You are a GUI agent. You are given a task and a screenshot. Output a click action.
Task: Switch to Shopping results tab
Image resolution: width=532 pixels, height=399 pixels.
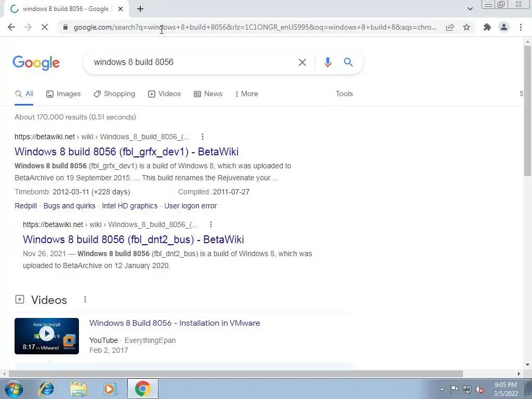114,94
